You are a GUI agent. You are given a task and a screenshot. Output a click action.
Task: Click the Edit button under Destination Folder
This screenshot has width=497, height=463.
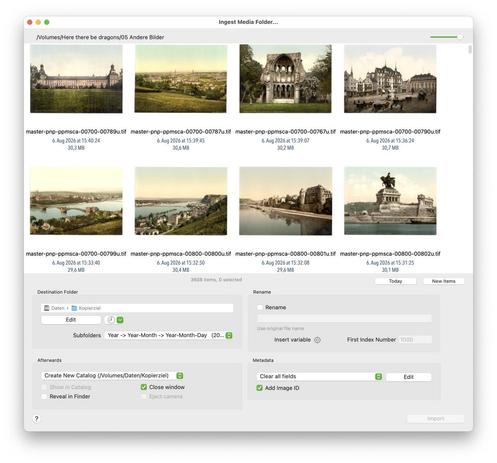coord(71,320)
